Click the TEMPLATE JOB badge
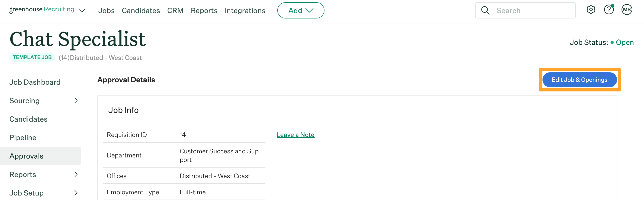Viewport: 644px width, 200px height. (x=32, y=57)
